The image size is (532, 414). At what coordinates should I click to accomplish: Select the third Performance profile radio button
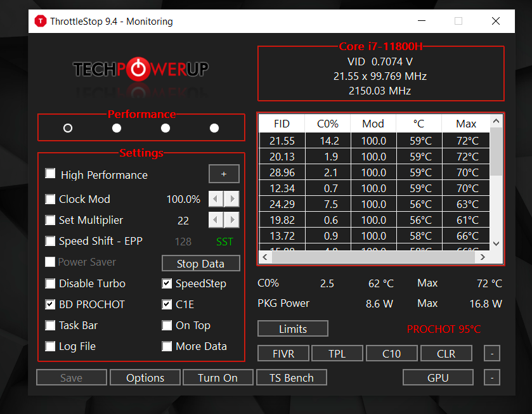click(165, 128)
